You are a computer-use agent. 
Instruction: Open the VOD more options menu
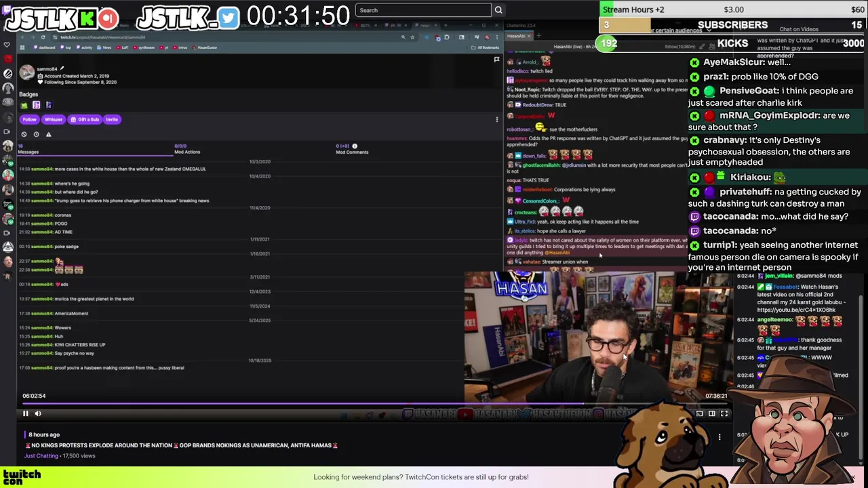[x=719, y=437]
